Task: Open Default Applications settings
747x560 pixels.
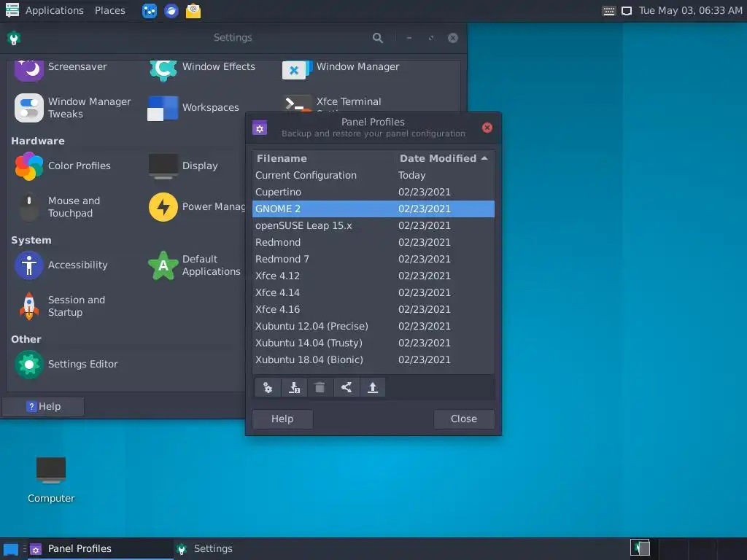Action: pyautogui.click(x=194, y=265)
